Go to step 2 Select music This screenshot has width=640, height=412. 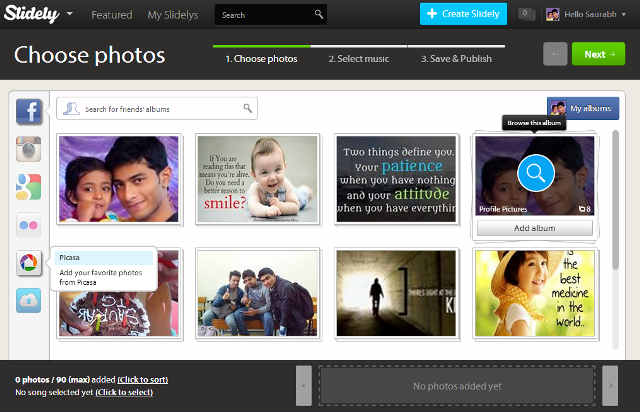coord(358,59)
